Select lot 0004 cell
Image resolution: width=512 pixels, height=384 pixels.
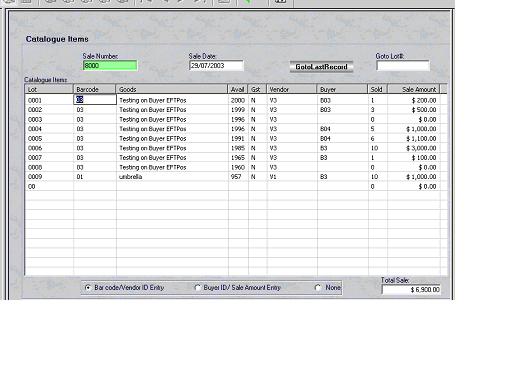[x=49, y=129]
